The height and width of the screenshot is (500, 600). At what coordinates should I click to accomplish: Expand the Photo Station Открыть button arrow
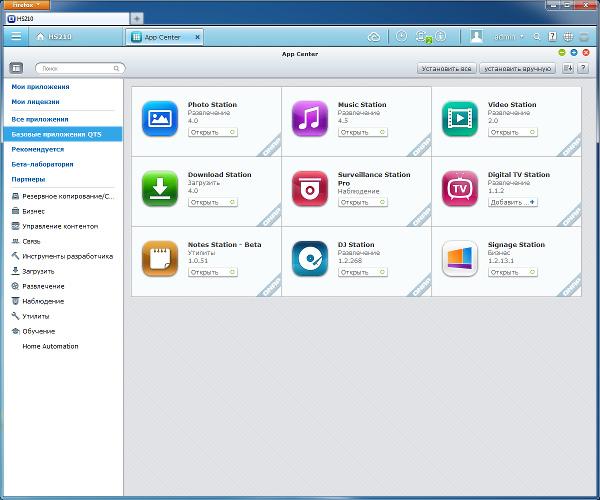point(232,132)
